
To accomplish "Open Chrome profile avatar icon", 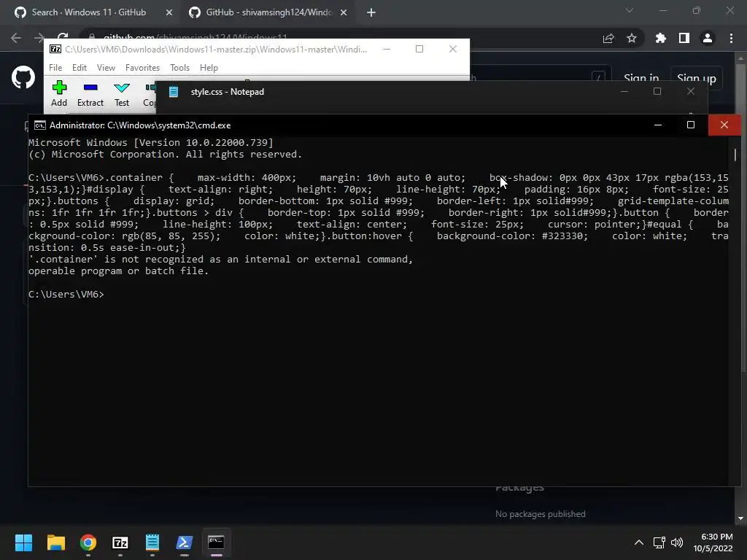I will click(708, 38).
